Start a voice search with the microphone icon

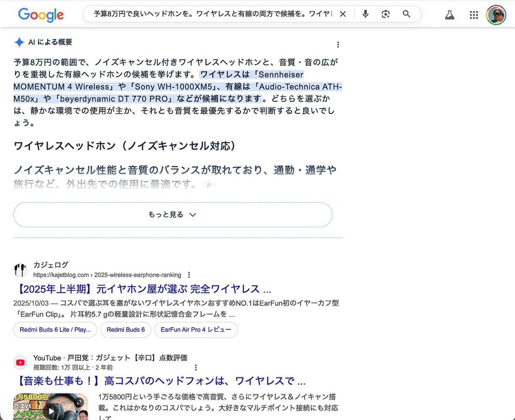coord(365,14)
